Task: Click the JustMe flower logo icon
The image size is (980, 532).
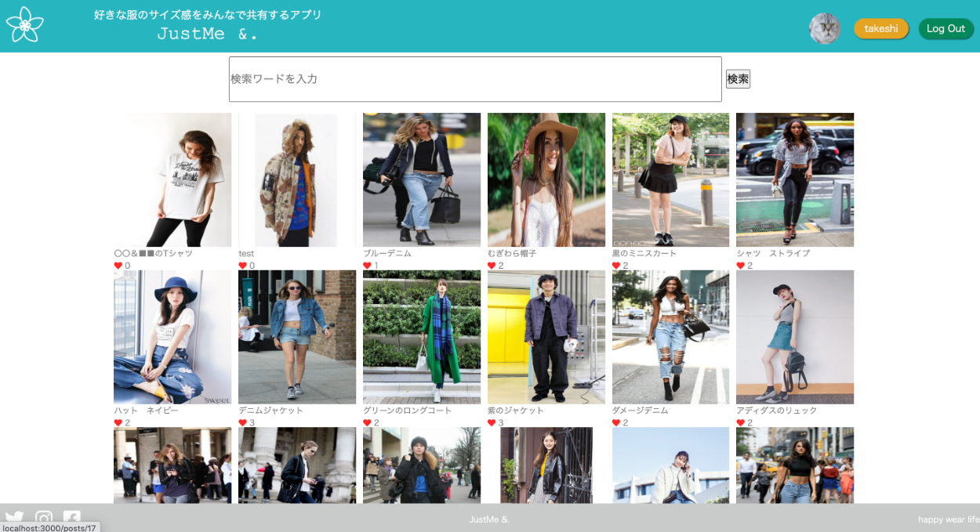Action: click(25, 25)
